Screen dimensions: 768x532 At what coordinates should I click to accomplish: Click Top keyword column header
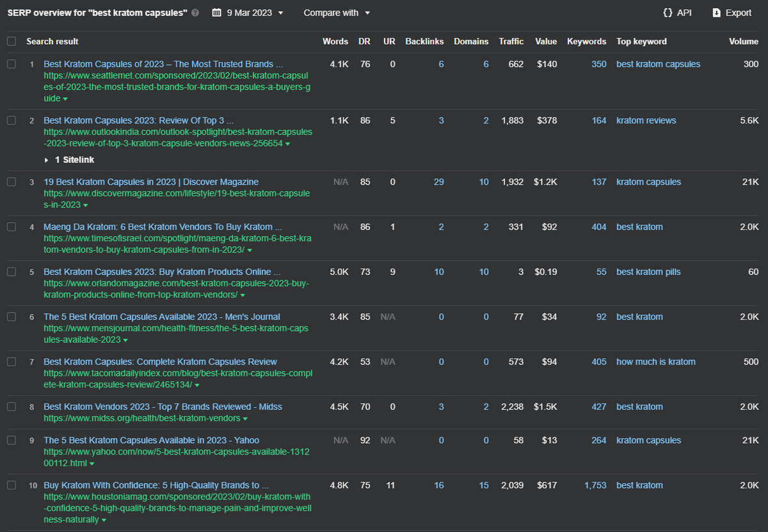tap(641, 41)
